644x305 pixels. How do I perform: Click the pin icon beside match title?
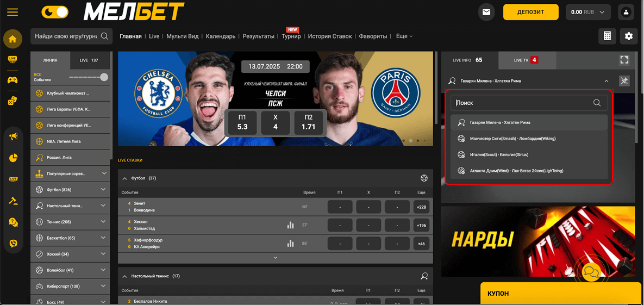624,81
